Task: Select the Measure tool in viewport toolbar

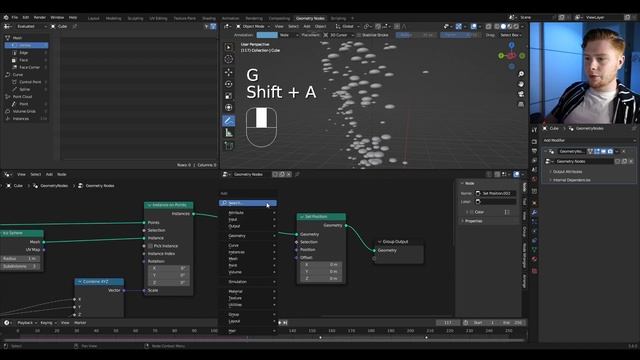Action: tap(229, 133)
